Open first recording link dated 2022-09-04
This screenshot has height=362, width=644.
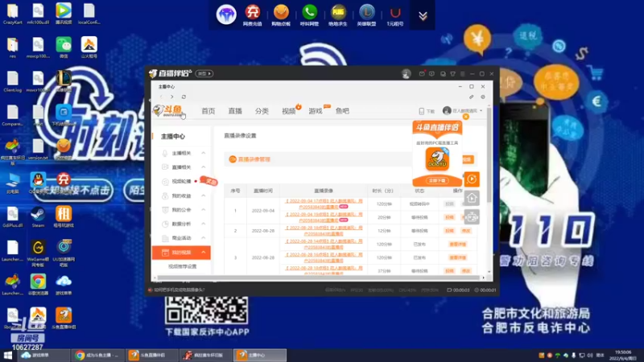(x=324, y=204)
